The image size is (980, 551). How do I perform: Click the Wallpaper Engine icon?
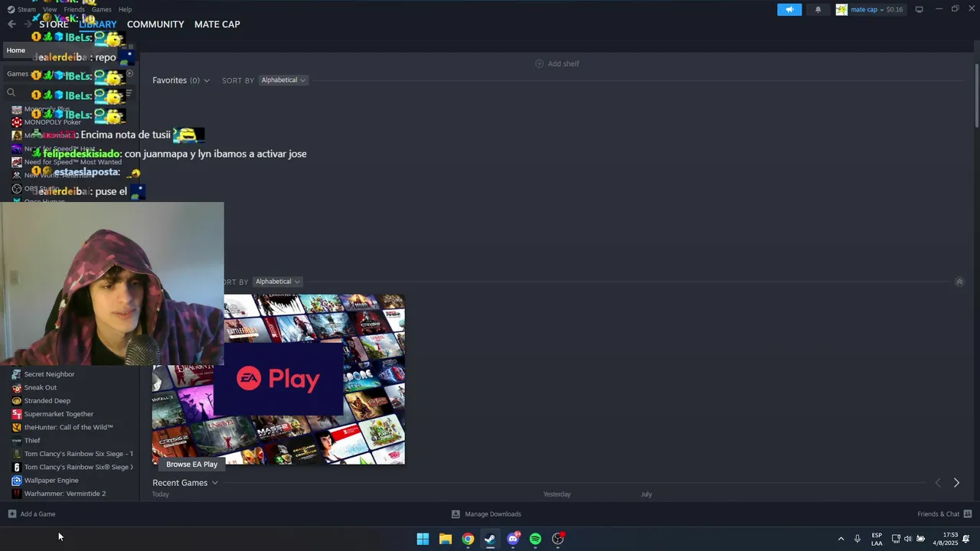click(x=17, y=481)
